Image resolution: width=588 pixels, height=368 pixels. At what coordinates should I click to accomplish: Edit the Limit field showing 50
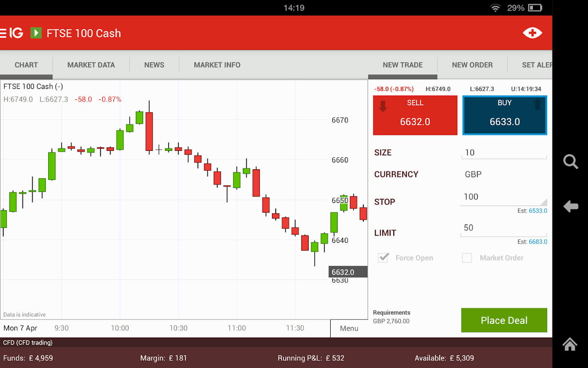504,228
